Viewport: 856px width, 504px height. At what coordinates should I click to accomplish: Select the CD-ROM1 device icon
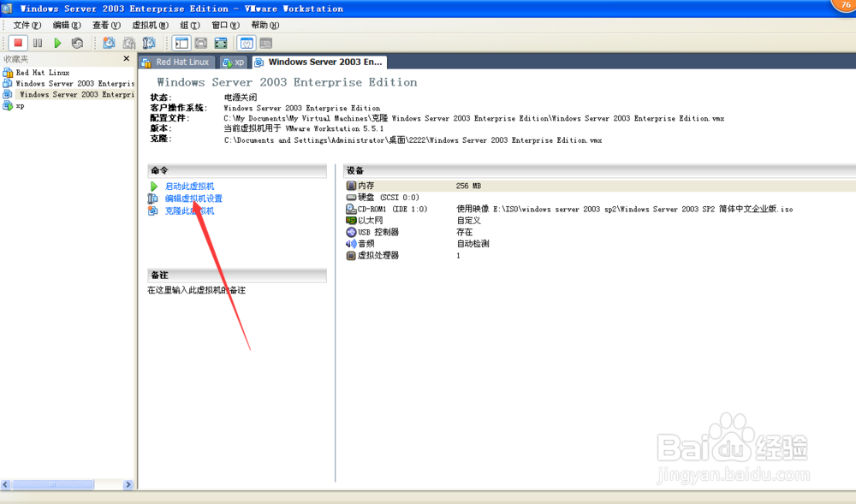351,209
